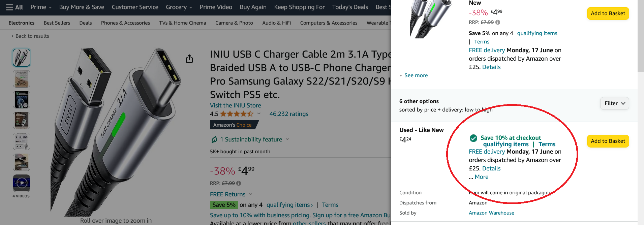Viewport: 644px width, 225px height.
Task: Click the green Save 10% checkmark icon
Action: [473, 138]
